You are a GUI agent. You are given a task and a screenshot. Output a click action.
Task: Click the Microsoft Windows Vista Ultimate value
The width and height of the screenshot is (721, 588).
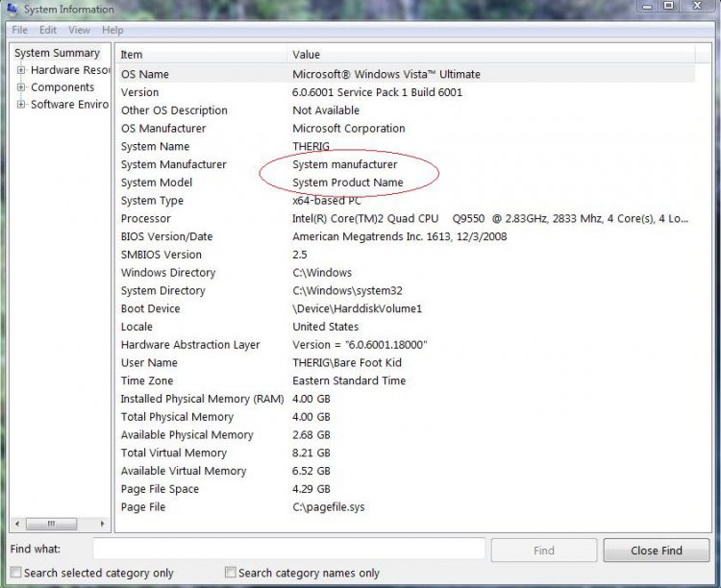[386, 74]
